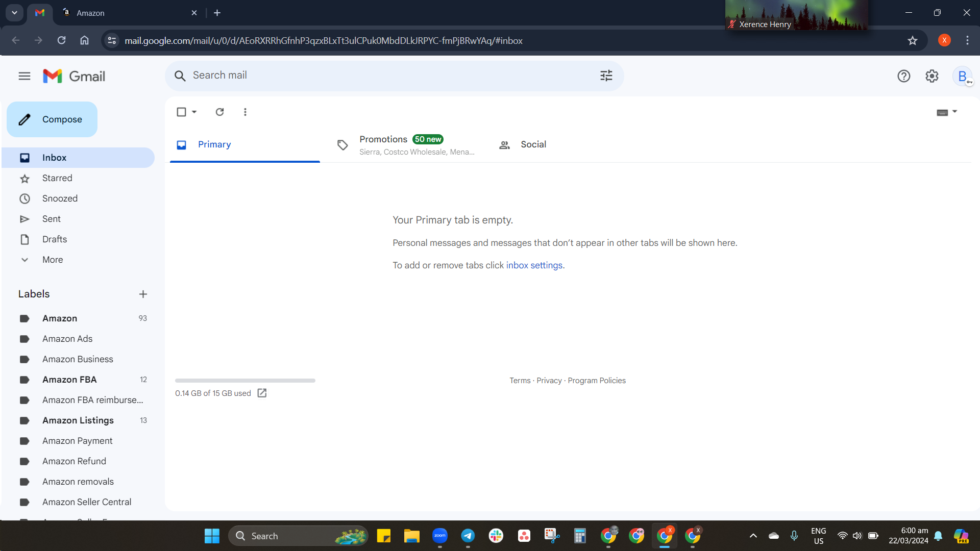View site information icon in address bar

coord(112,40)
